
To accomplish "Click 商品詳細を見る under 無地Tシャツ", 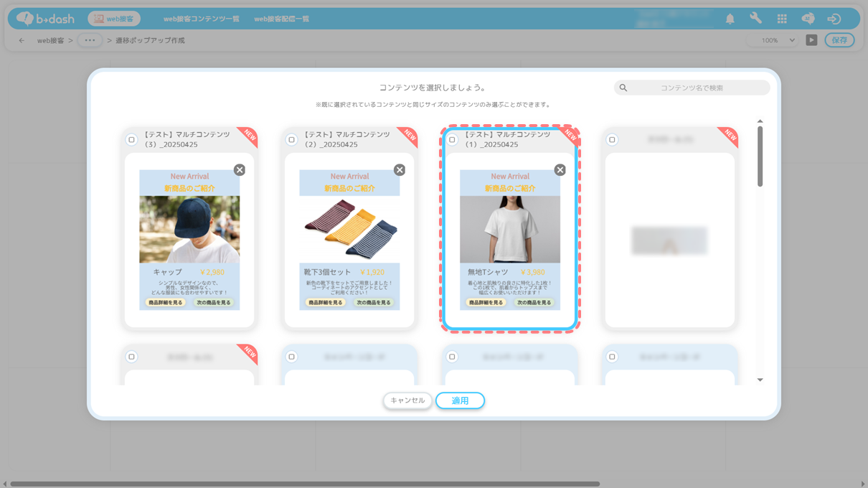I will pyautogui.click(x=486, y=303).
